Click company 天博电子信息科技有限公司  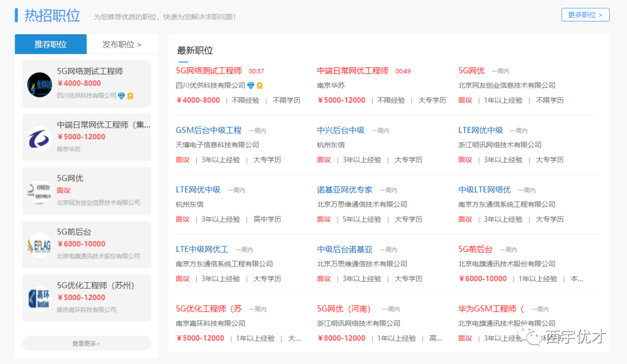[217, 145]
